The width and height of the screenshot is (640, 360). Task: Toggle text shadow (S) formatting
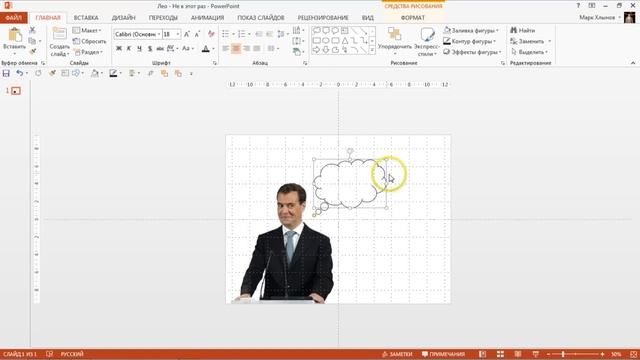[150, 49]
